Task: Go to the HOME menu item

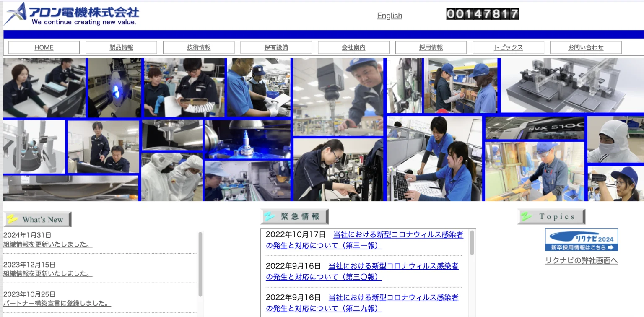Action: [x=44, y=47]
